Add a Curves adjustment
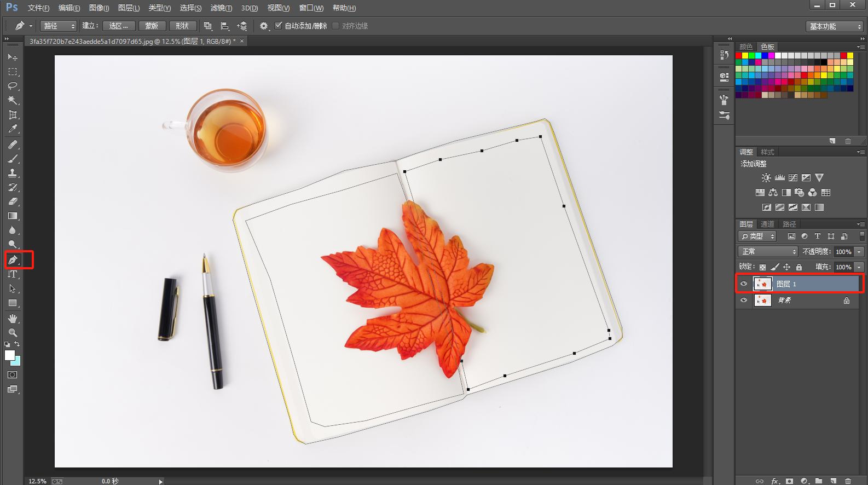 [x=793, y=177]
